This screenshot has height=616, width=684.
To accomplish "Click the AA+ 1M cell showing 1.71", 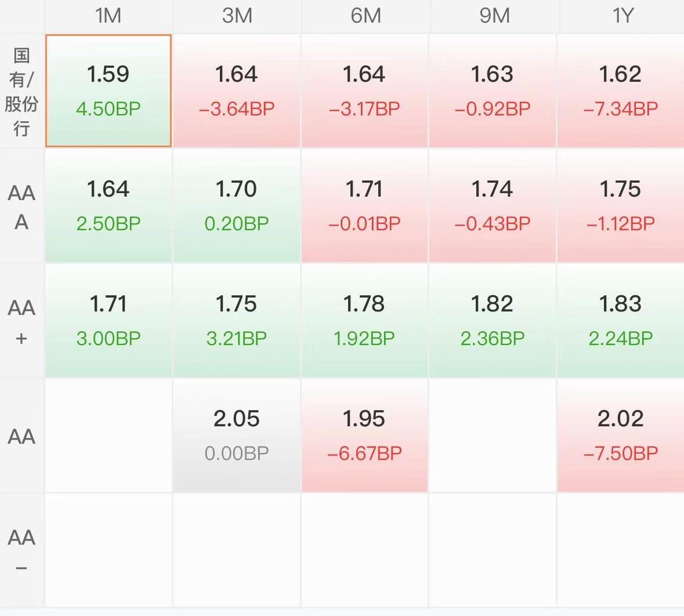I will pyautogui.click(x=108, y=320).
